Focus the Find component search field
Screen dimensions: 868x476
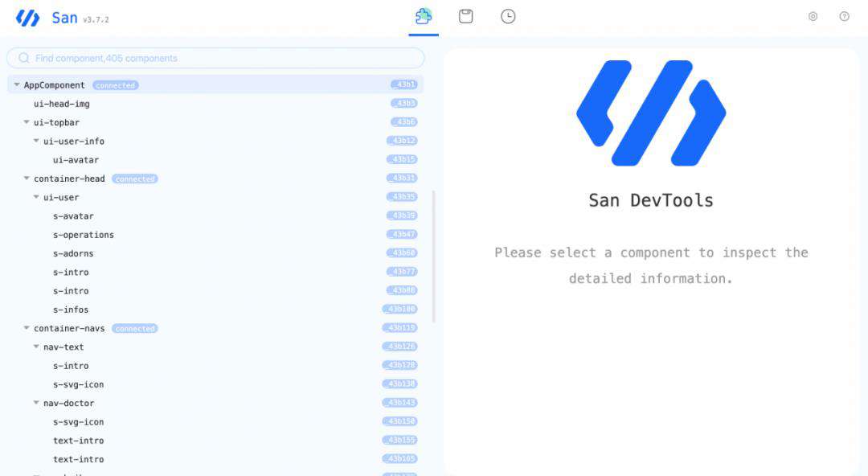[215, 58]
